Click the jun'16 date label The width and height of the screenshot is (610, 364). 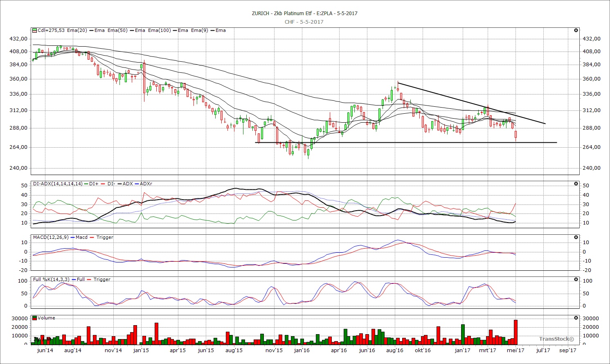click(367, 350)
